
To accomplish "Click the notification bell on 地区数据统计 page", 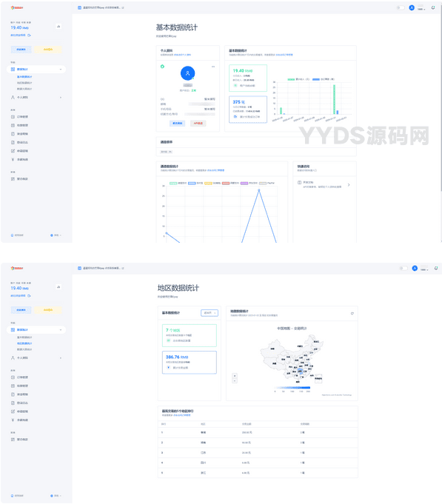I will point(436,268).
